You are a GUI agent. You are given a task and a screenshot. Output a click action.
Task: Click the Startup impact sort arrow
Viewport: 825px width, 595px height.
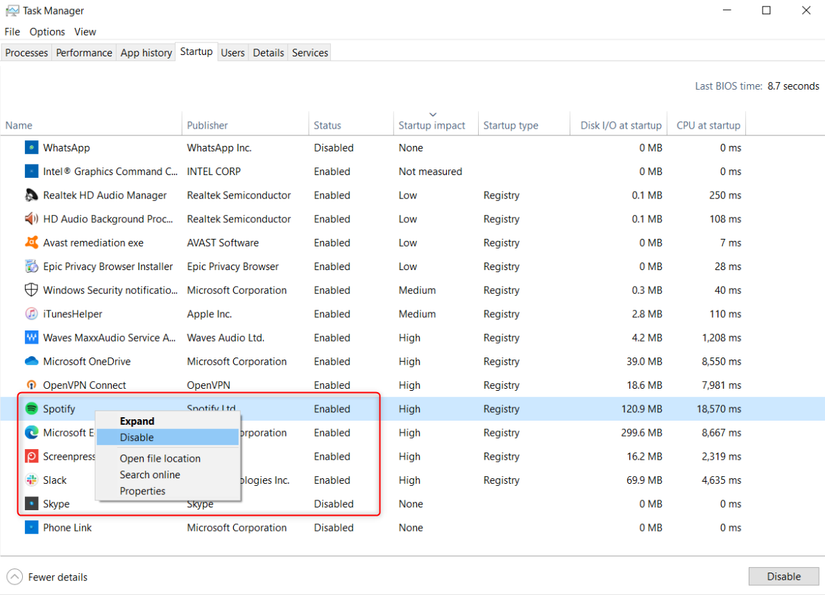pyautogui.click(x=433, y=114)
